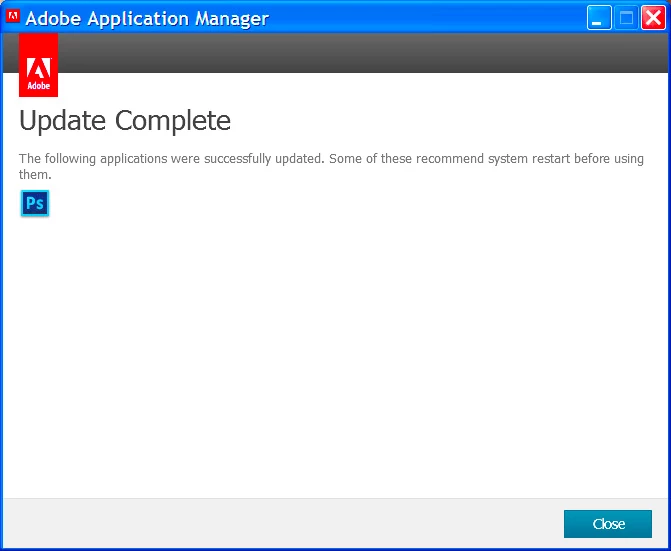Click the "Adobe Application Manager" window title
Viewport: 671px width, 551px height.
(x=147, y=18)
